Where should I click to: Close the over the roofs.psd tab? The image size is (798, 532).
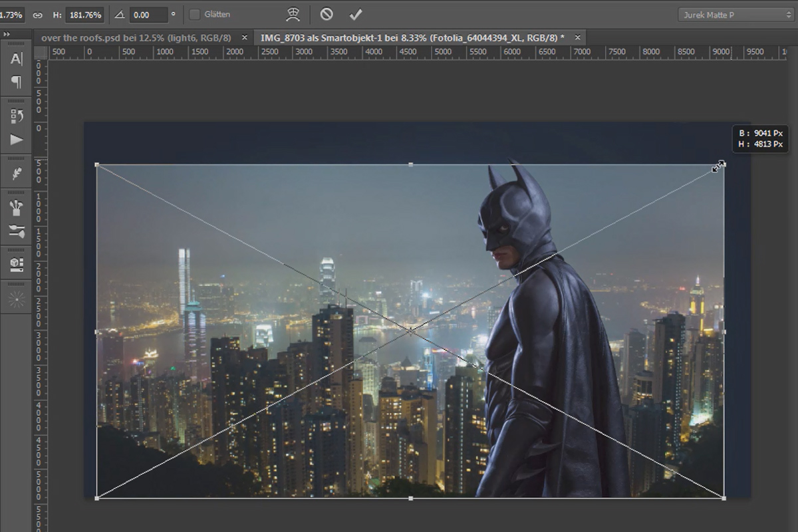coord(245,38)
